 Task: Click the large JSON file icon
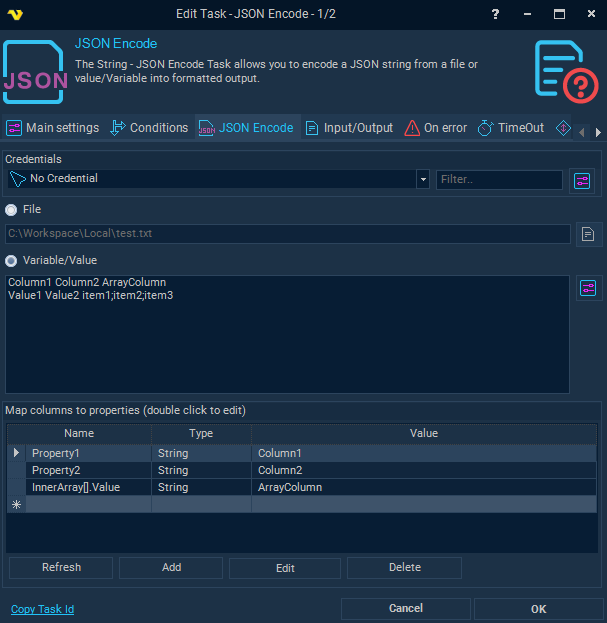tap(35, 72)
